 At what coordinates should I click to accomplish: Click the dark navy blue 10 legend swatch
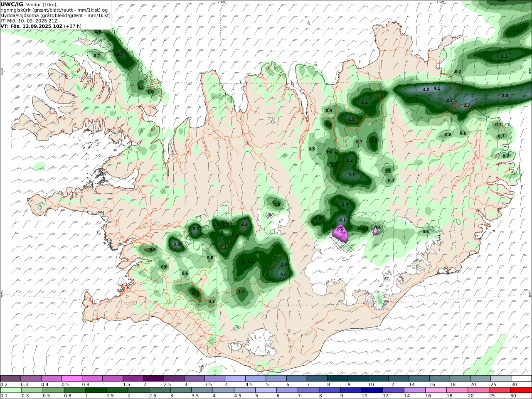coord(372,390)
